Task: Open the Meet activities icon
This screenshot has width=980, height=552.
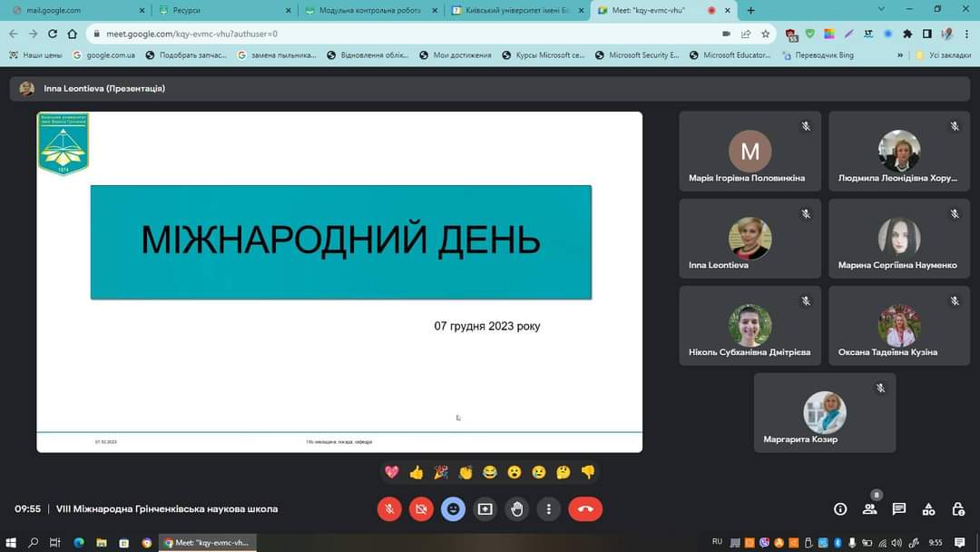Action: point(928,508)
